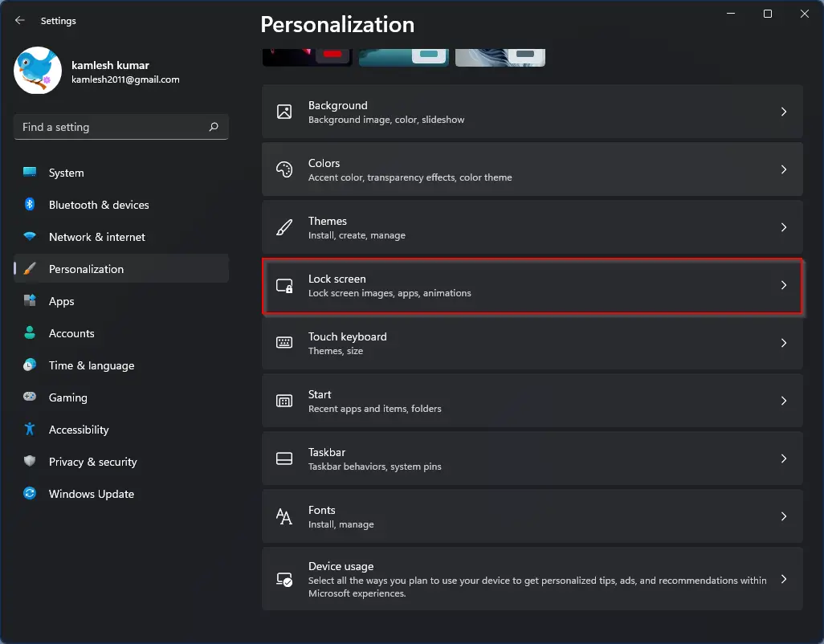Click the Device usage icon
The height and width of the screenshot is (644, 824).
tap(284, 579)
